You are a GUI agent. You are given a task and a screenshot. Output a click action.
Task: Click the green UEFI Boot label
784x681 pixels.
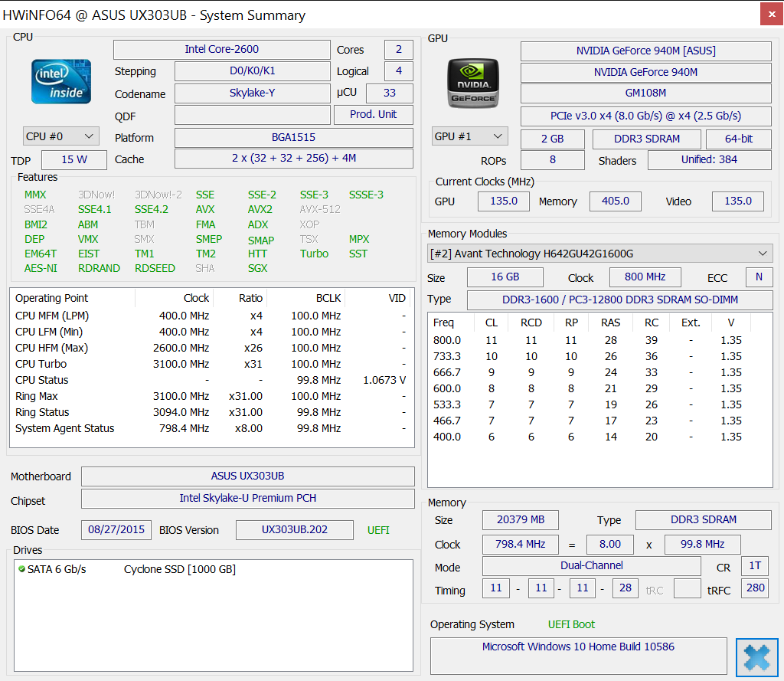click(571, 624)
